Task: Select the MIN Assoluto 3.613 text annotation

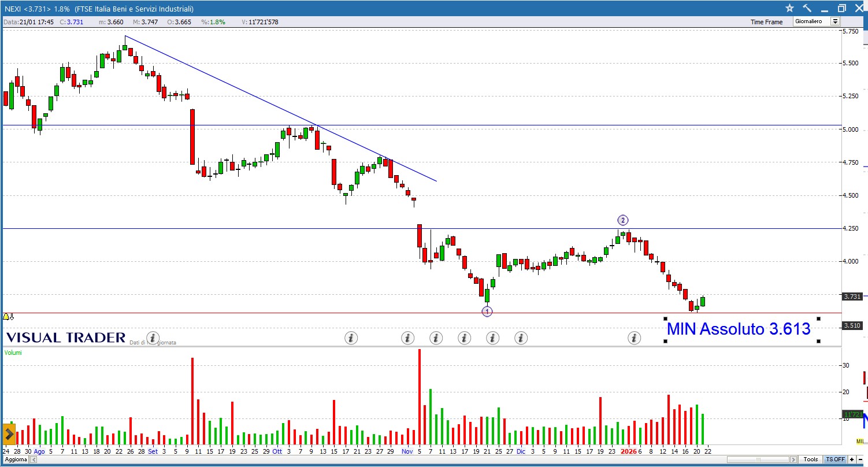Action: tap(738, 329)
